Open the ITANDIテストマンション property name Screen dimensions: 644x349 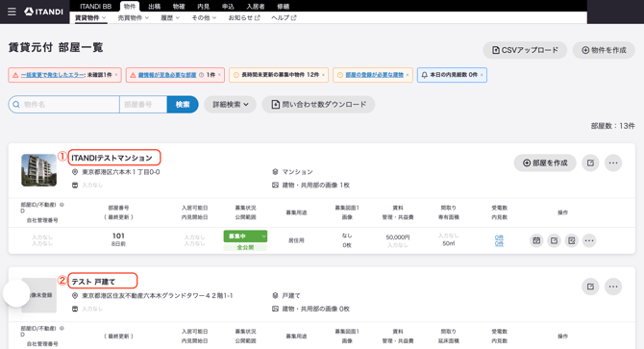(111, 158)
